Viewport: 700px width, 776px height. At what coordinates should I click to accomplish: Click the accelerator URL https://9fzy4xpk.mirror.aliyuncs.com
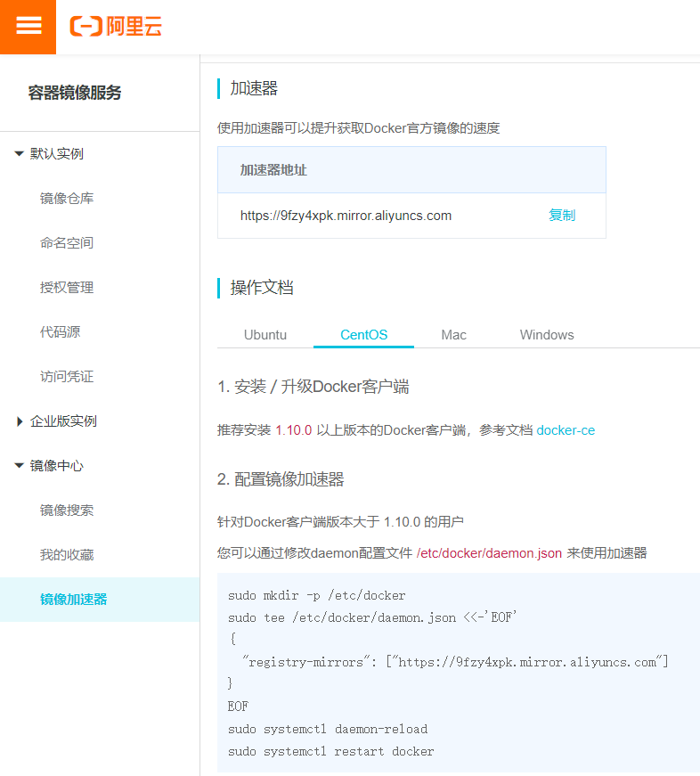(x=346, y=216)
